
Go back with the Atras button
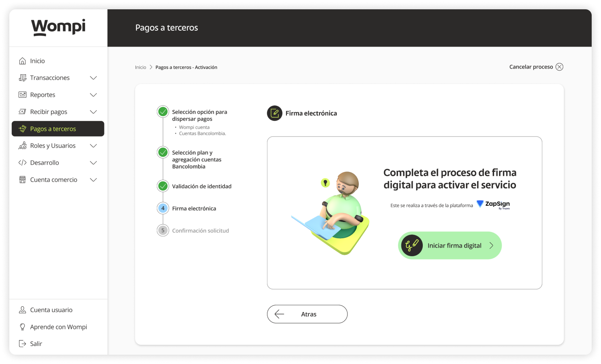(307, 314)
